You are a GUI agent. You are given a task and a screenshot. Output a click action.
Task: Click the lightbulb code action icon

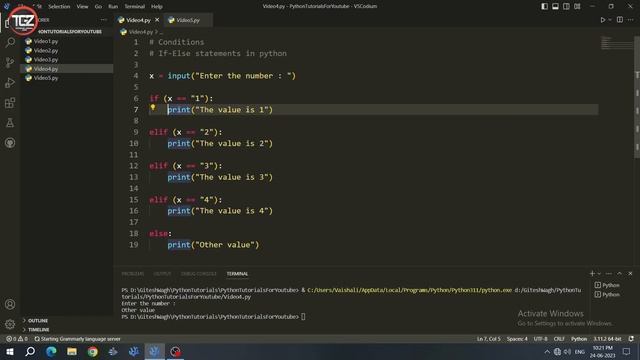click(x=153, y=107)
